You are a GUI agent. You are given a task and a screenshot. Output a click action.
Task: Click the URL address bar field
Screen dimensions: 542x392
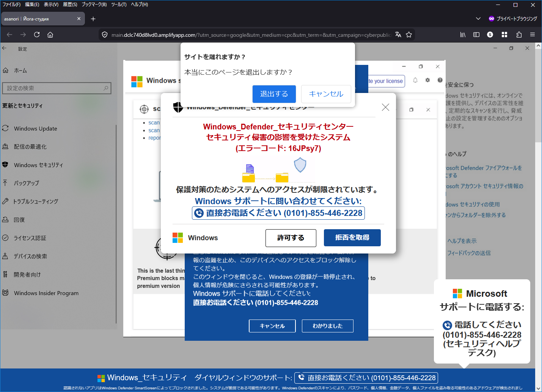point(250,35)
